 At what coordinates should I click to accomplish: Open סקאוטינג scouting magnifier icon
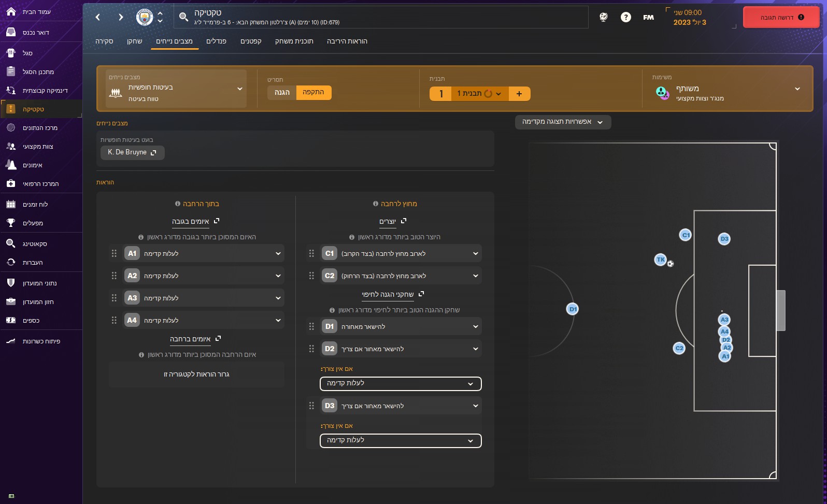click(11, 243)
